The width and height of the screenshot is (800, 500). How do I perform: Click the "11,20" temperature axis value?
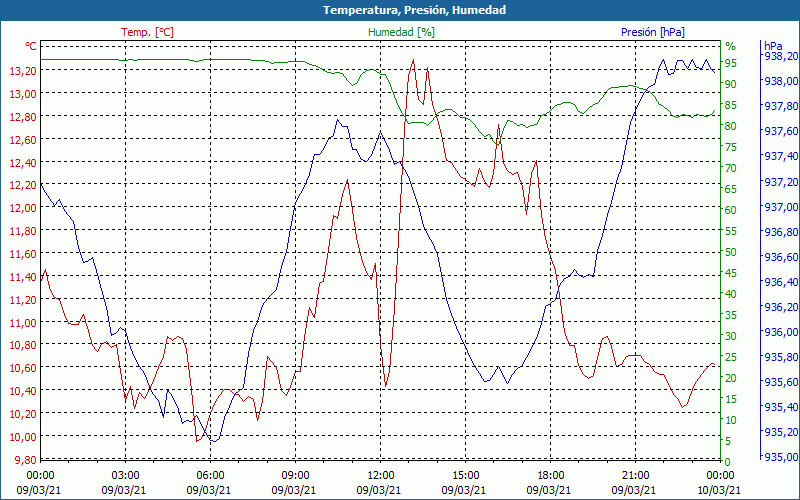click(23, 299)
